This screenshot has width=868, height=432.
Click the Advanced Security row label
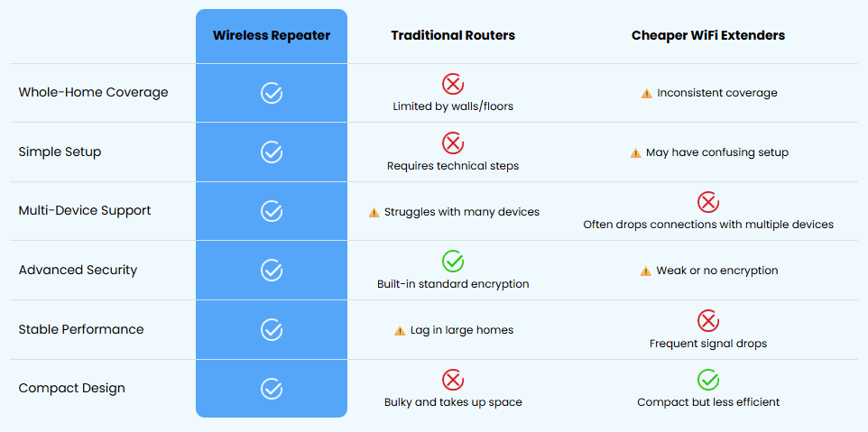[x=78, y=270]
